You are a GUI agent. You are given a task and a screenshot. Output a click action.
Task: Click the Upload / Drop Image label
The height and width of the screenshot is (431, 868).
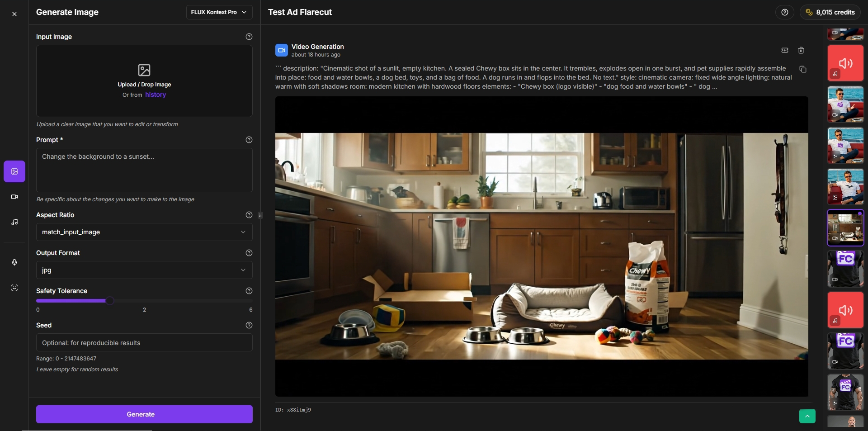click(x=144, y=85)
